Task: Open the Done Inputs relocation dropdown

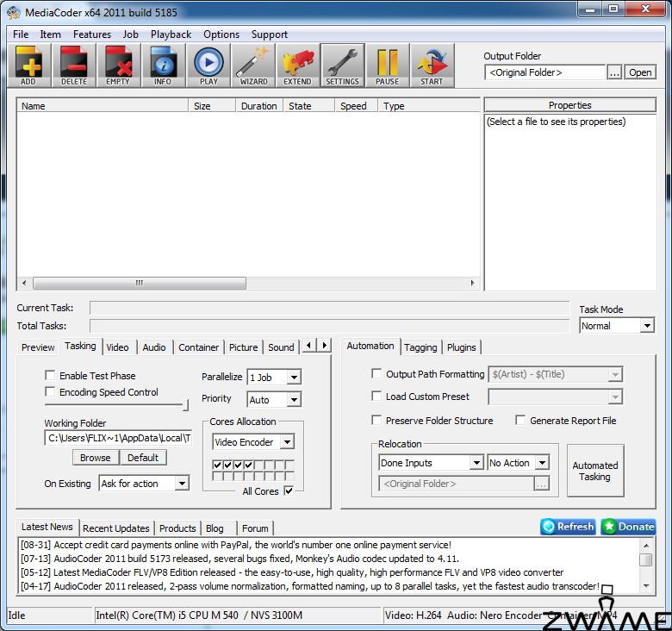Action: [476, 463]
